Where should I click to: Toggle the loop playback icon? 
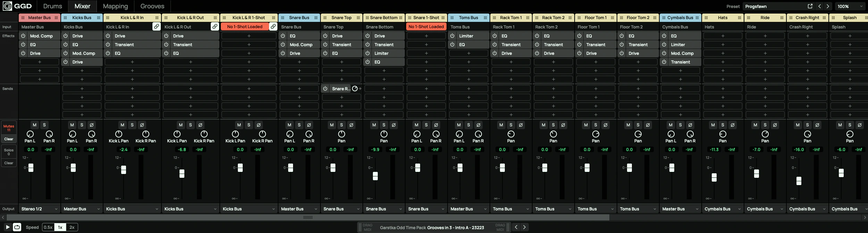click(17, 227)
